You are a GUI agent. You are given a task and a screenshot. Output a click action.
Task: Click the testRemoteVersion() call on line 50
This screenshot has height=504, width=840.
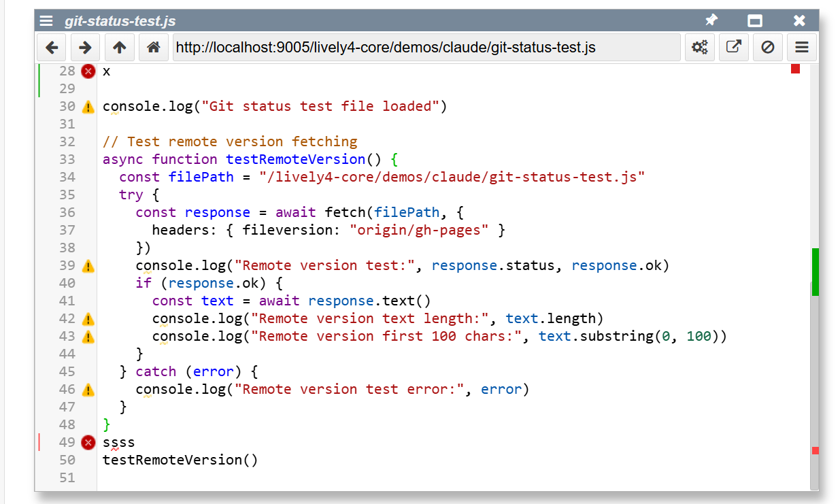[x=180, y=460]
